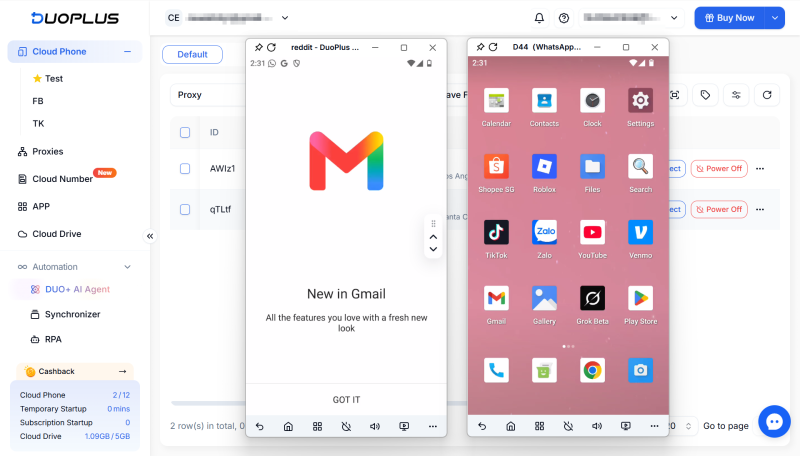Open Camera app in D44 dock

640,370
